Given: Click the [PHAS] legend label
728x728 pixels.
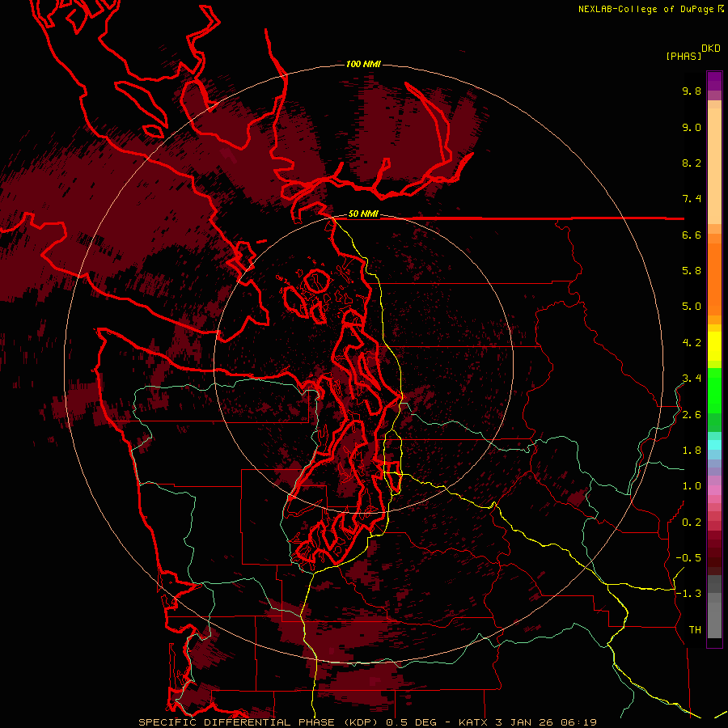Looking at the screenshot, I should coord(684,56).
